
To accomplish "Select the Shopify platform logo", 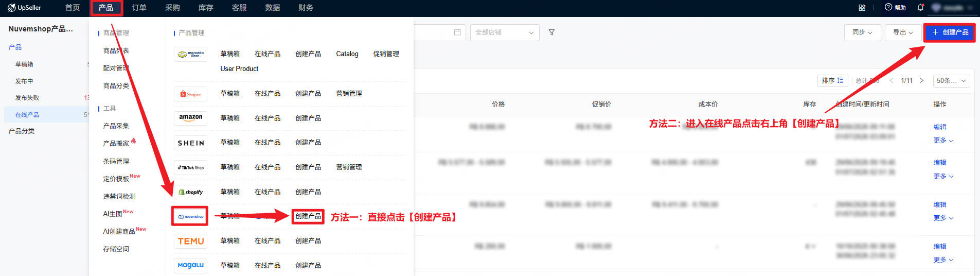I will pyautogui.click(x=190, y=192).
